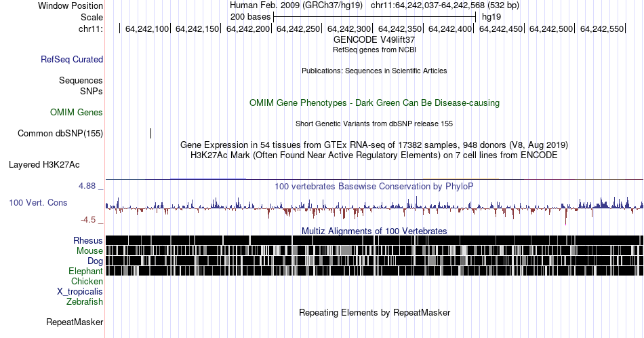This screenshot has height=338, width=644.
Task: Click Short Genetic Variants from dbSNP title
Action: click(374, 124)
